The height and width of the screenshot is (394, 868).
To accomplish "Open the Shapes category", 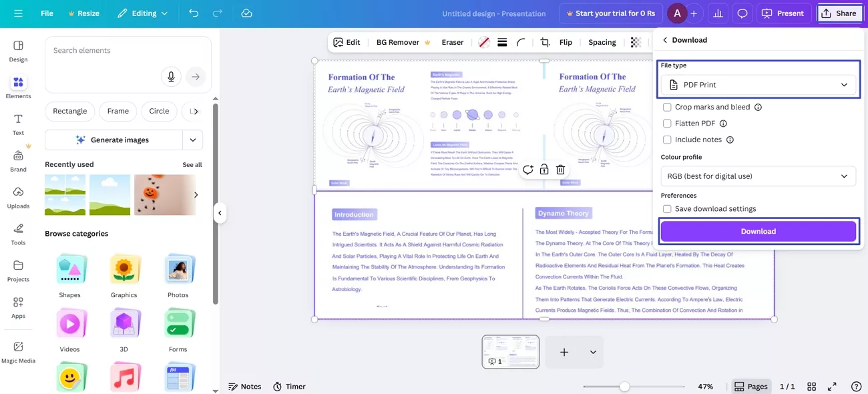I will coord(69,276).
